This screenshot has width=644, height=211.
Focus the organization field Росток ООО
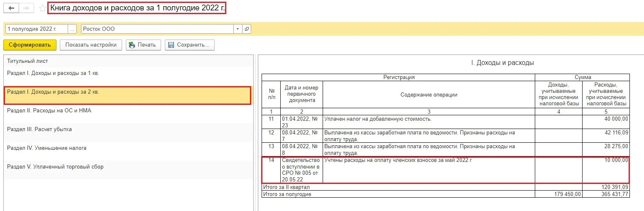click(x=157, y=29)
